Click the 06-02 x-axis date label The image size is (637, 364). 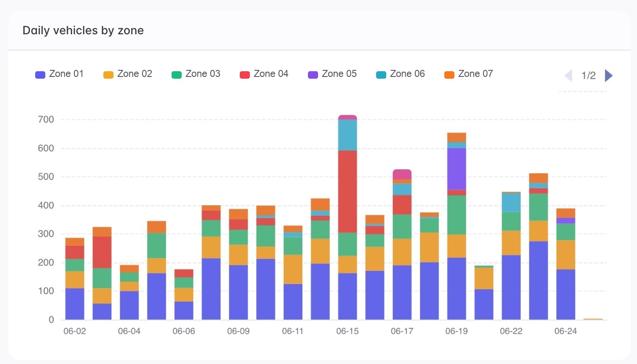click(x=75, y=331)
